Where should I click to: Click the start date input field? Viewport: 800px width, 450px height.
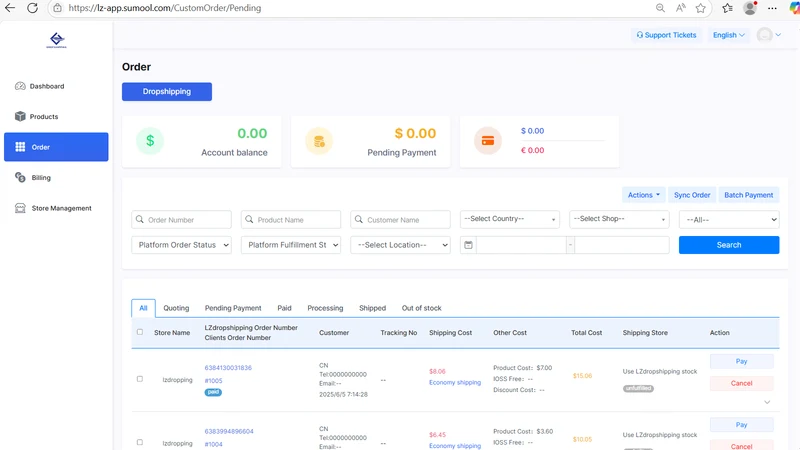click(521, 245)
